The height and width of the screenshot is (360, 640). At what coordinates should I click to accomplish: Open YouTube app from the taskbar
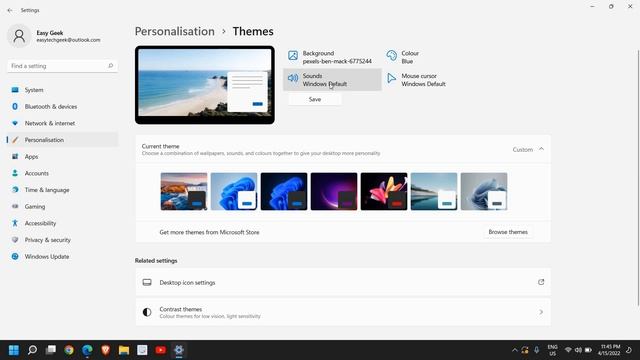pos(161,350)
